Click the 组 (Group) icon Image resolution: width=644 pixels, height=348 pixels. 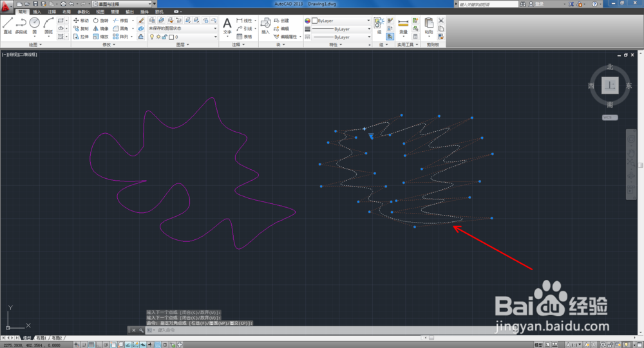pyautogui.click(x=379, y=26)
